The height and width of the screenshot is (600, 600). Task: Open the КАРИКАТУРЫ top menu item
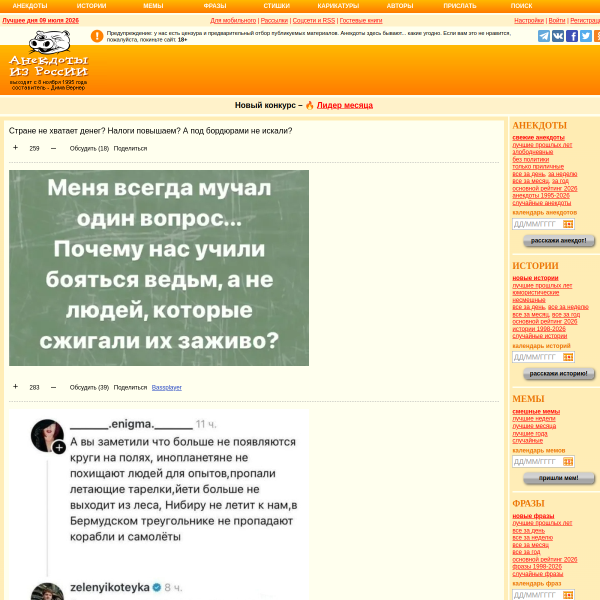coord(338,6)
